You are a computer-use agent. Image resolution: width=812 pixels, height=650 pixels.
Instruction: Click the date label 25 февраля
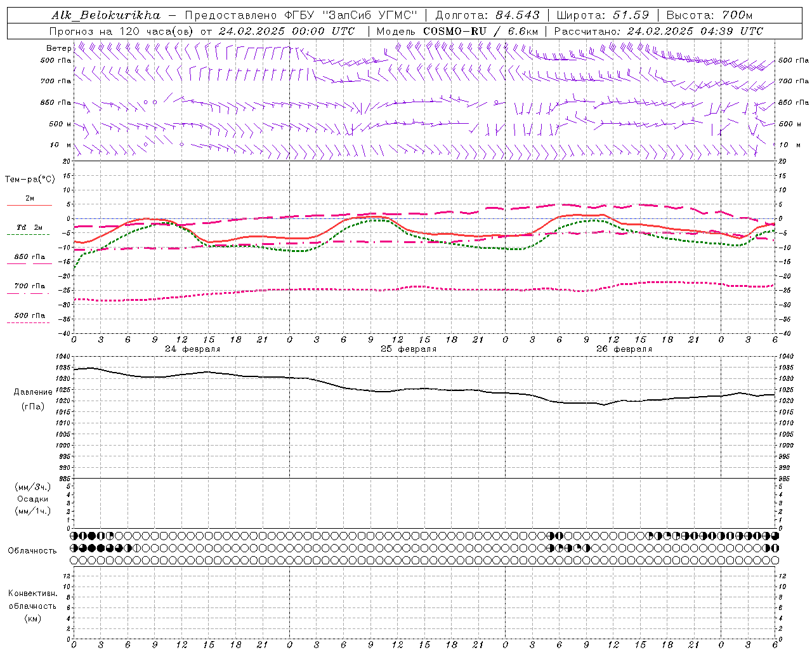pyautogui.click(x=409, y=349)
